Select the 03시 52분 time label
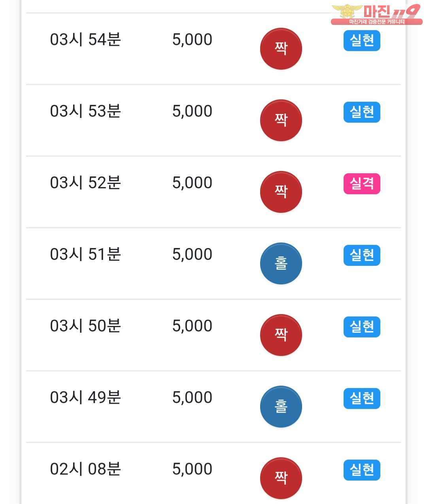 click(85, 183)
